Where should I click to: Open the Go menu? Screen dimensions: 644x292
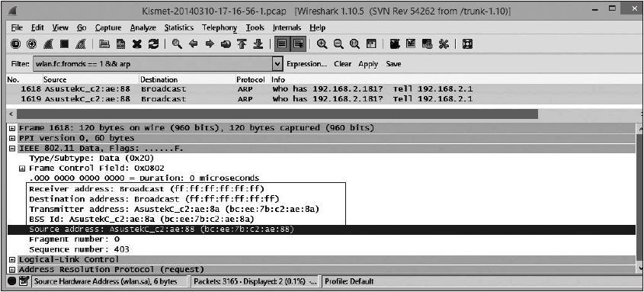[x=82, y=28]
